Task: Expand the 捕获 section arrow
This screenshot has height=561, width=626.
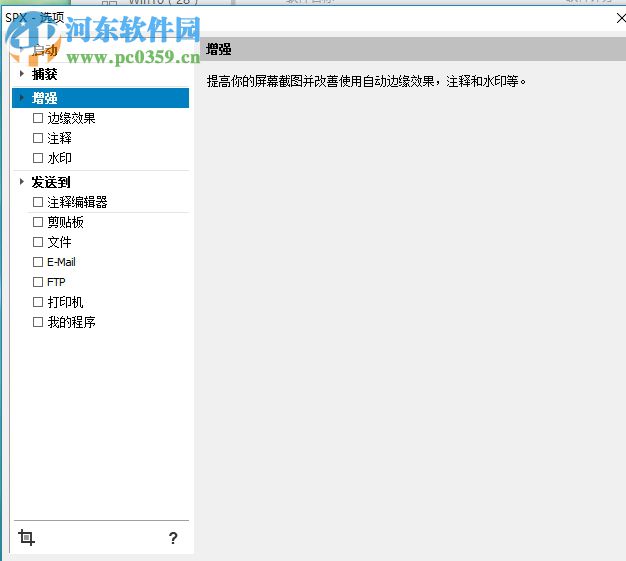Action: [x=22, y=73]
